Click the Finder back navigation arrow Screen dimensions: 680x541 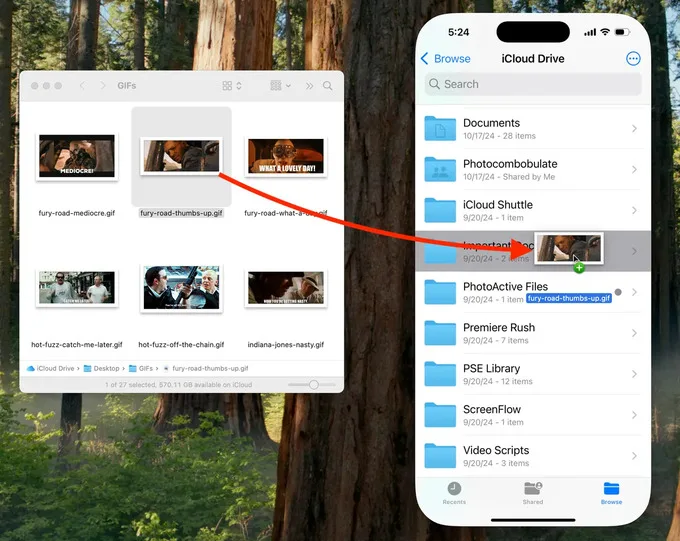tap(82, 86)
